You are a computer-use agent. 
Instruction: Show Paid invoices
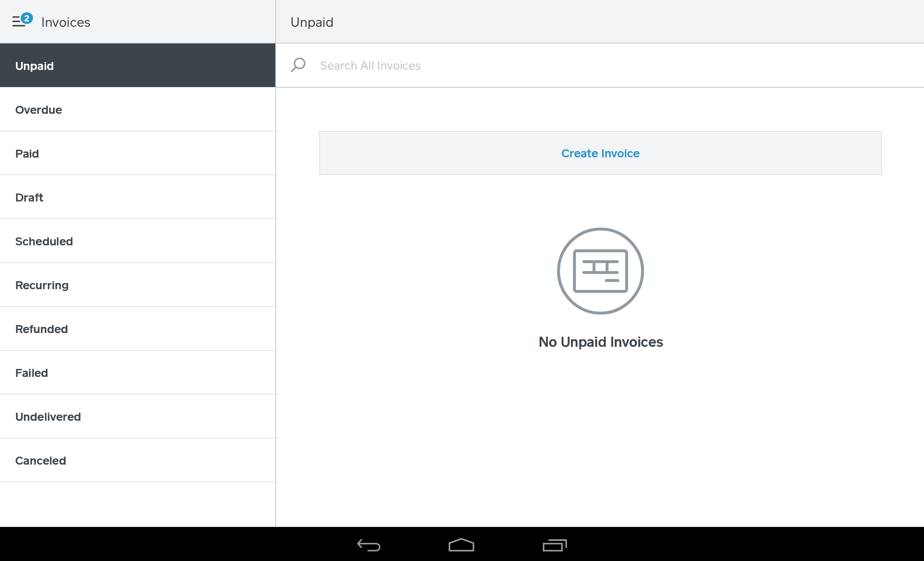click(x=137, y=153)
